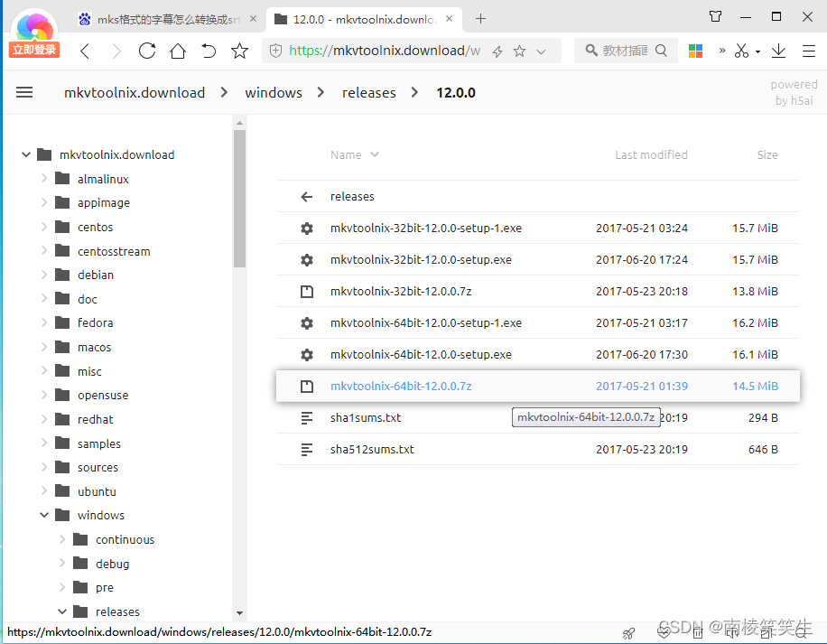
Task: Open sha1sums.txt file
Action: click(x=537, y=417)
